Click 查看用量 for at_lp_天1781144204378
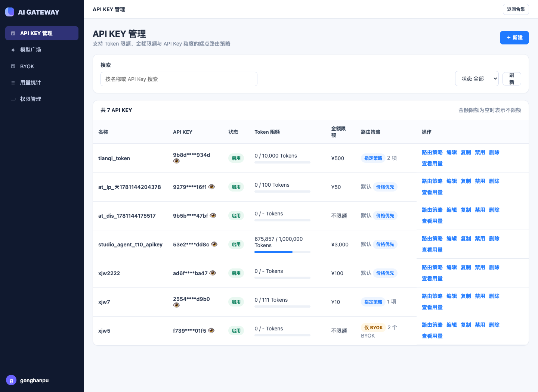The width and height of the screenshot is (538, 392). 432,192
